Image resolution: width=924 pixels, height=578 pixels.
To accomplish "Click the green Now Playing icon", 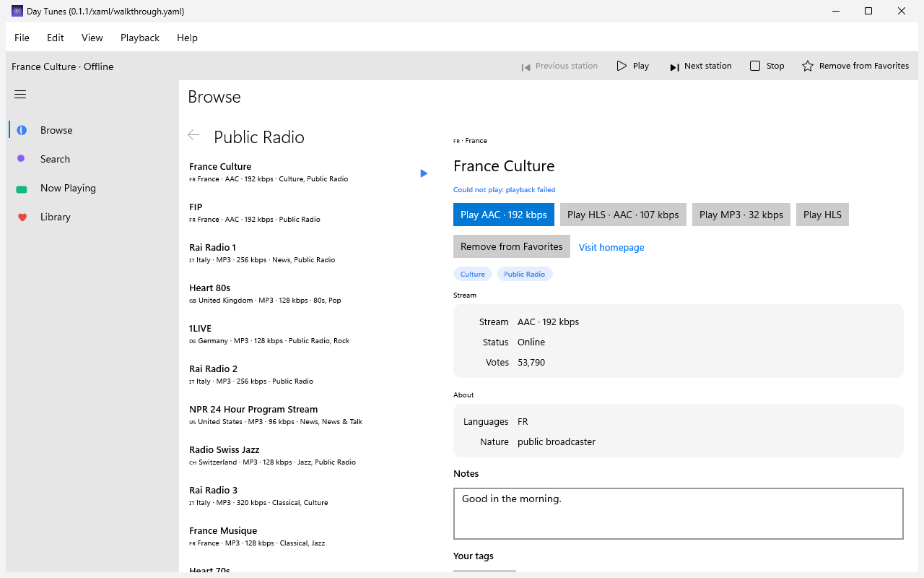I will point(22,189).
